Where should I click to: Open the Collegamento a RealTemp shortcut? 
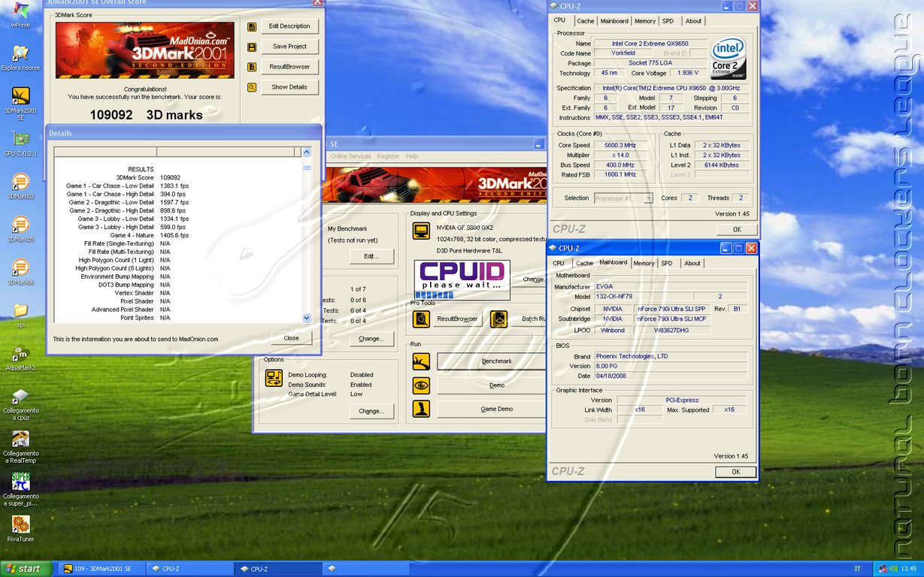click(x=20, y=446)
